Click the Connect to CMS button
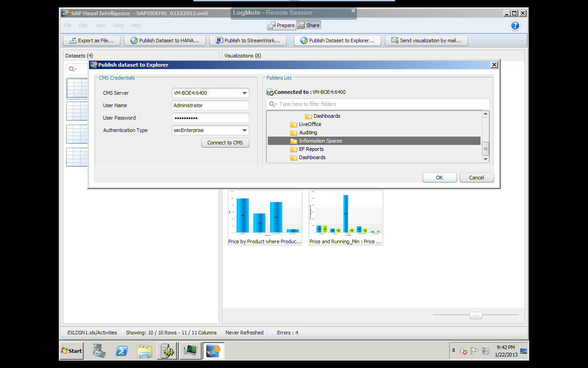This screenshot has width=588, height=368. coord(225,143)
